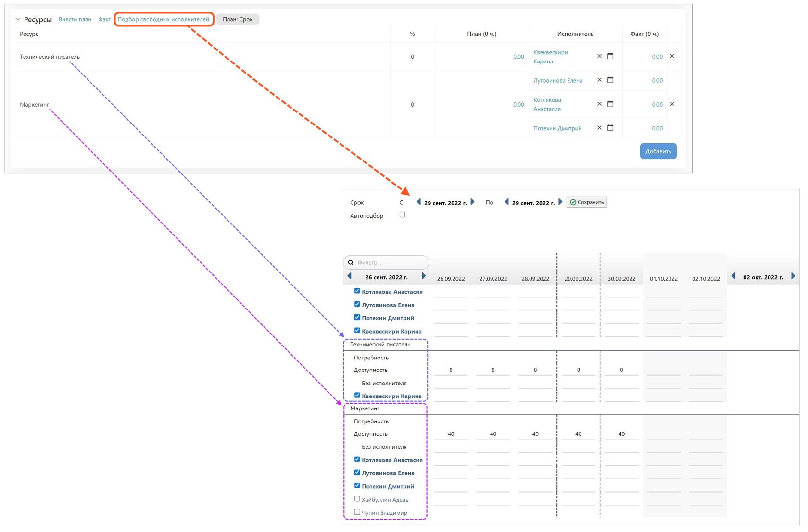The image size is (808, 532).
Task: Open Потехин Дмитрий executor link
Action: click(x=557, y=128)
